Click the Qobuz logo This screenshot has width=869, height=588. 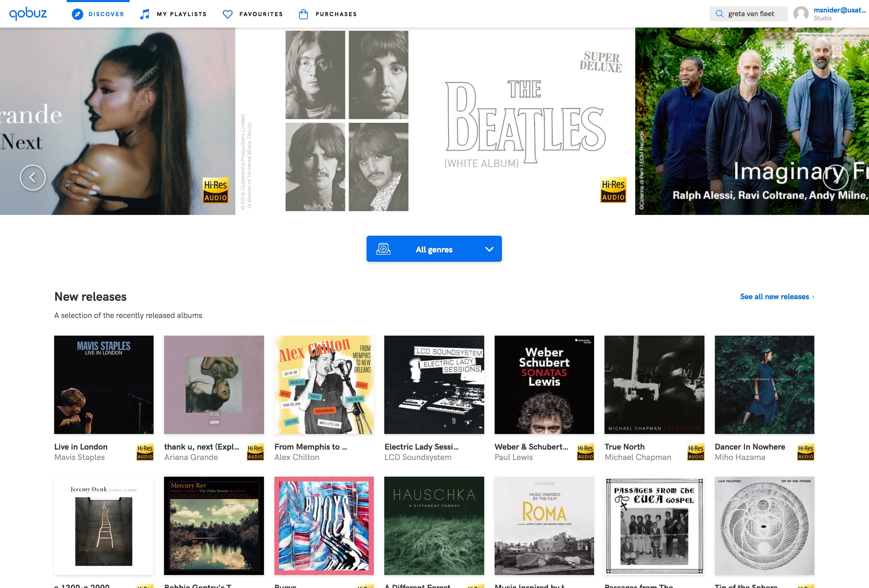click(28, 14)
